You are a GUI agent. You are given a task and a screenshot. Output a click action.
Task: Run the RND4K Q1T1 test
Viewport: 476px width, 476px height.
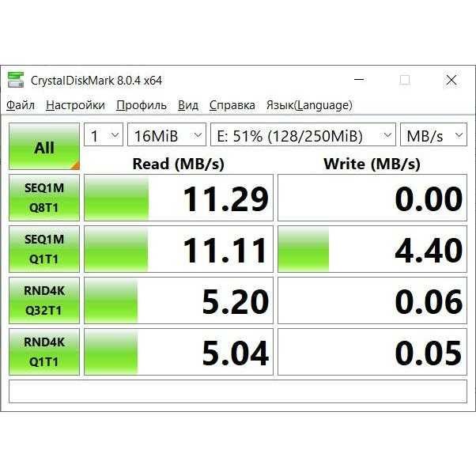click(44, 352)
